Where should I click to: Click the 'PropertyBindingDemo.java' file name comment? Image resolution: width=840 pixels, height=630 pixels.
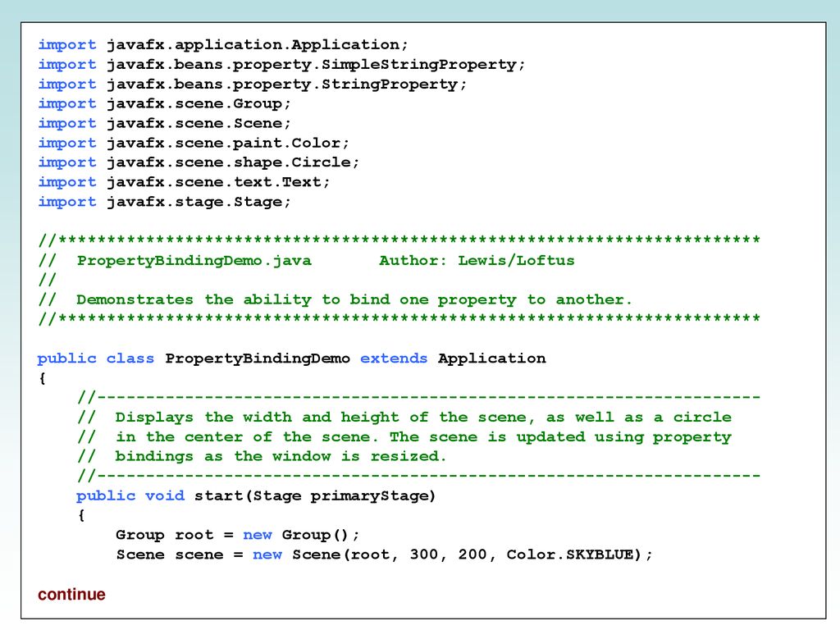coord(194,261)
